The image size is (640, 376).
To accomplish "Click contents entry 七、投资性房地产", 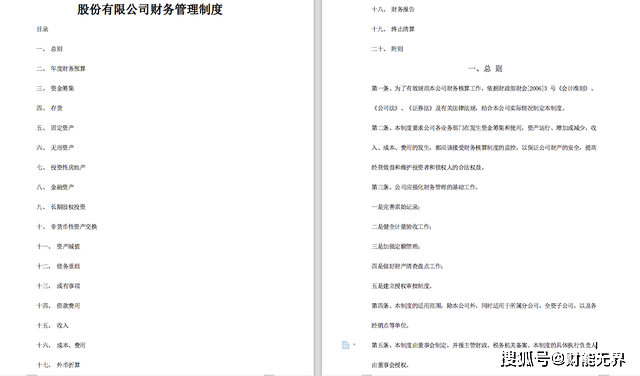I will 61,167.
